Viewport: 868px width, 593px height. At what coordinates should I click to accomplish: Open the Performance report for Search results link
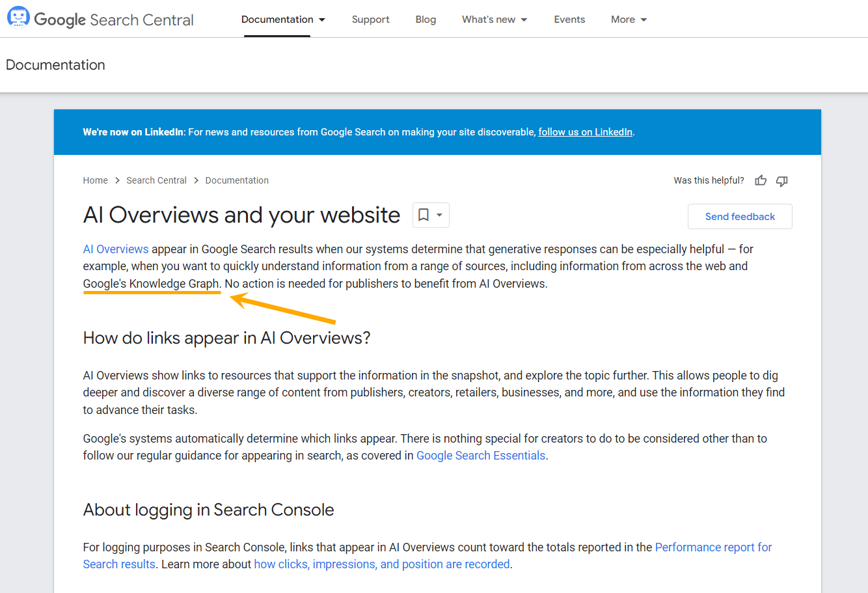click(x=713, y=547)
